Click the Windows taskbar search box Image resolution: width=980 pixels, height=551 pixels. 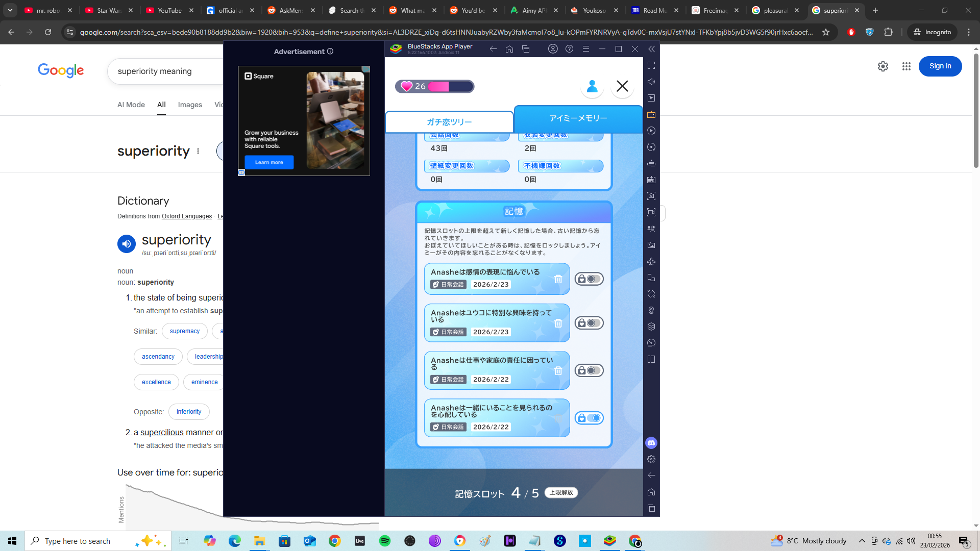point(98,541)
